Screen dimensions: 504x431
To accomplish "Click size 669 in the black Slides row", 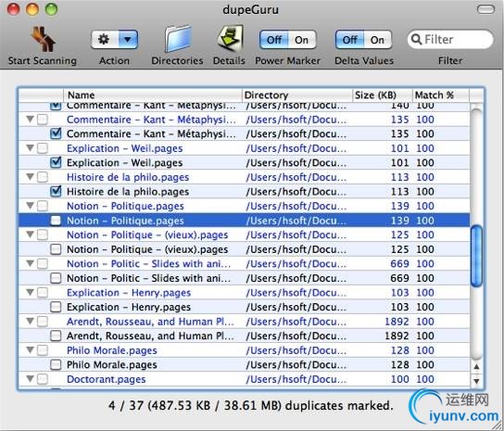I will coord(399,278).
